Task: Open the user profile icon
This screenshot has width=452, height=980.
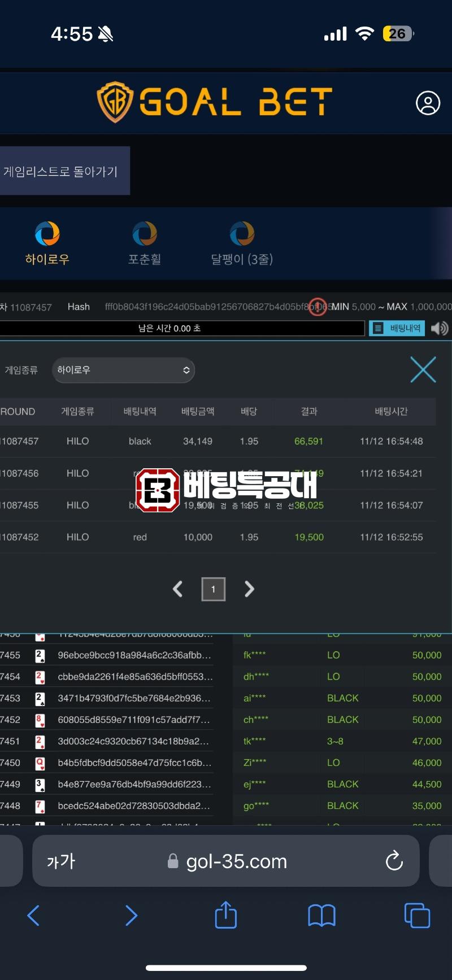Action: pyautogui.click(x=428, y=103)
